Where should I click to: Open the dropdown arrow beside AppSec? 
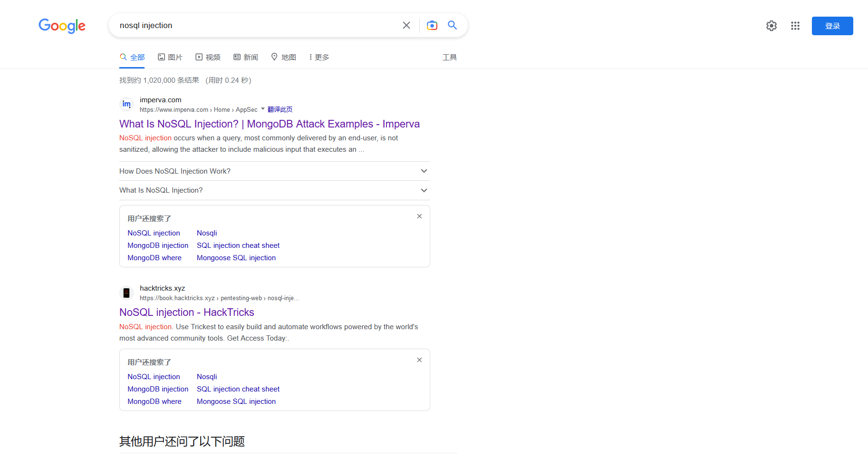263,109
